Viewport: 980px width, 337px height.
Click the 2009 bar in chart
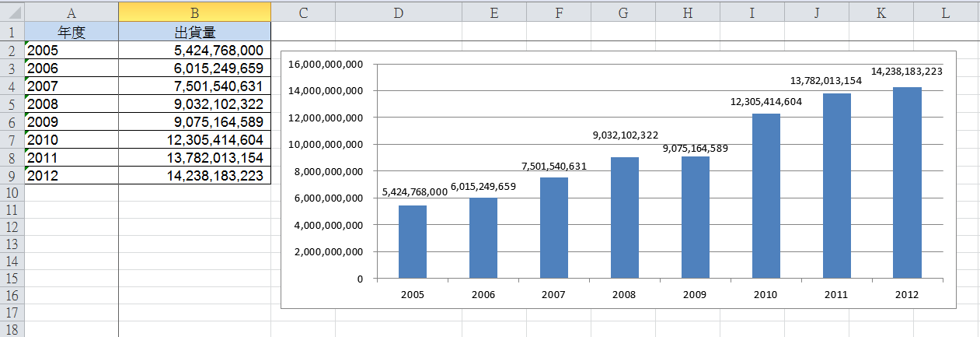(x=696, y=217)
